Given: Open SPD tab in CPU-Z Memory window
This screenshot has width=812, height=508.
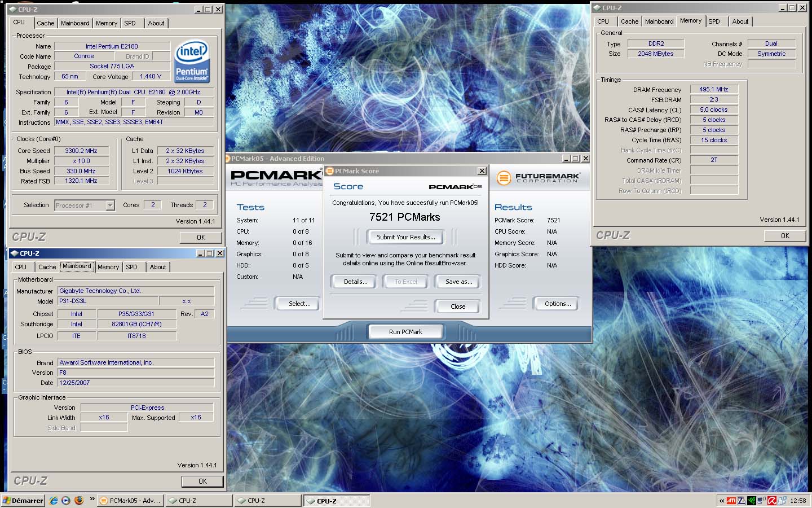Looking at the screenshot, I should pos(714,21).
